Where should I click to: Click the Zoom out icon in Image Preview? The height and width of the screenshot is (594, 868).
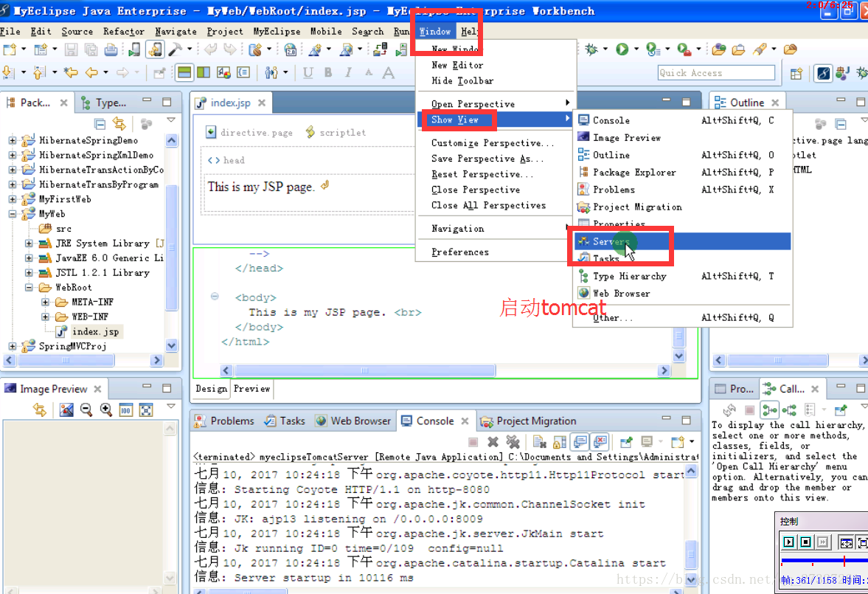pyautogui.click(x=86, y=410)
